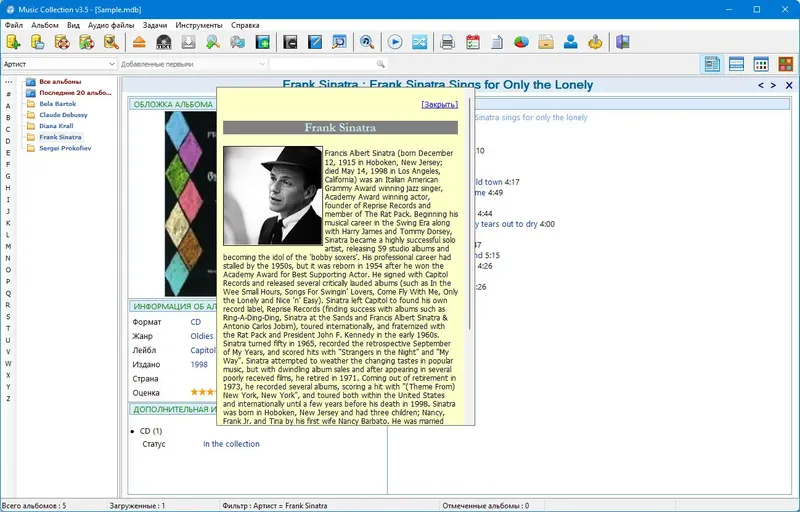The width and height of the screenshot is (800, 512).
Task: Click the archive drawer box icon
Action: click(x=546, y=42)
